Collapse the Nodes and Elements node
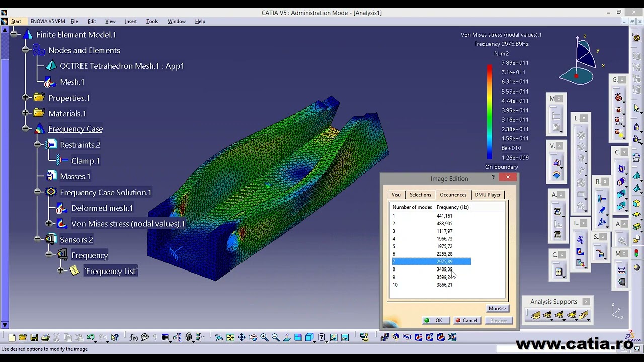 click(x=26, y=50)
